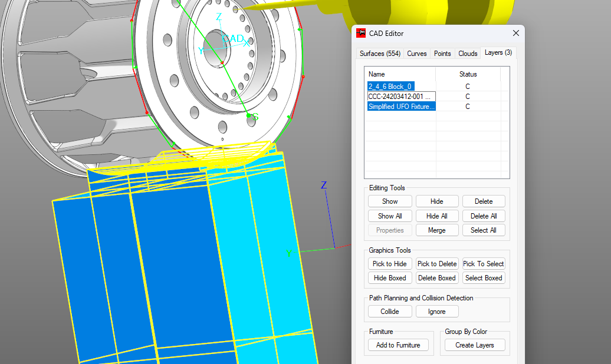Switch to the Surfaces (554) tab
The height and width of the screenshot is (364, 611).
click(x=380, y=54)
